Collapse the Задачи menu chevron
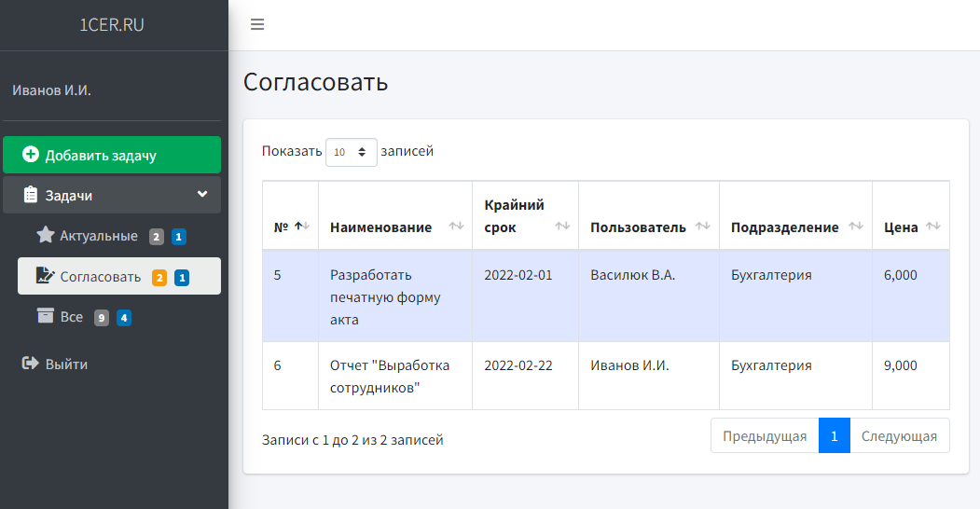The width and height of the screenshot is (980, 509). [x=202, y=195]
